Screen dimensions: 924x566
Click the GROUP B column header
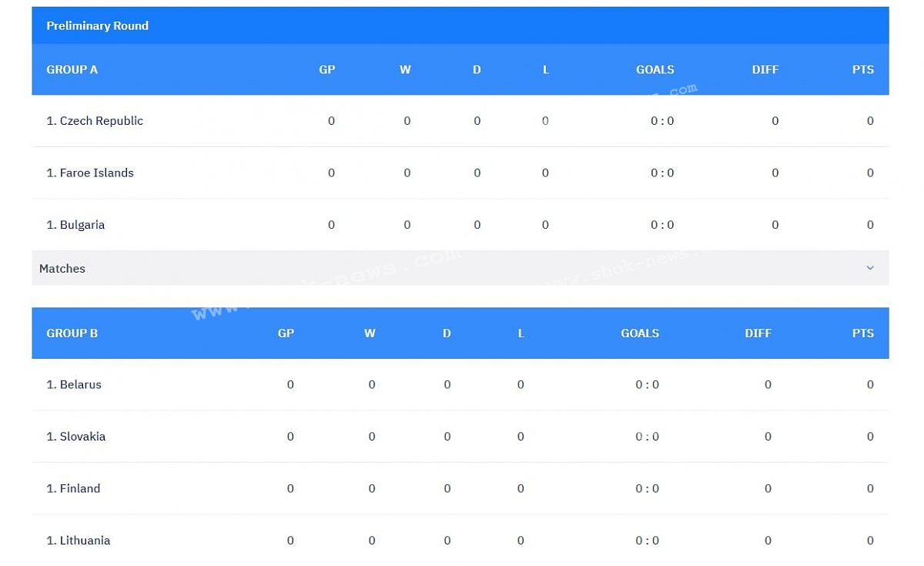pos(72,333)
